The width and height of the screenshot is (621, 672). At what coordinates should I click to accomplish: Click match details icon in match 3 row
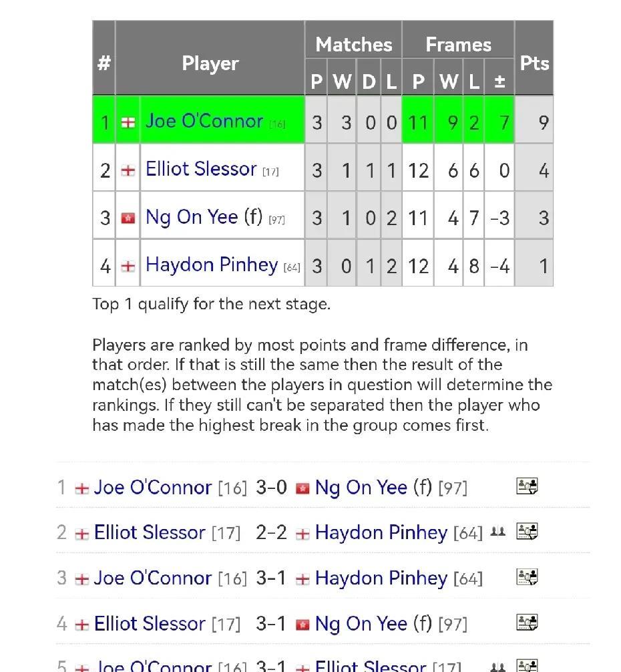527,577
